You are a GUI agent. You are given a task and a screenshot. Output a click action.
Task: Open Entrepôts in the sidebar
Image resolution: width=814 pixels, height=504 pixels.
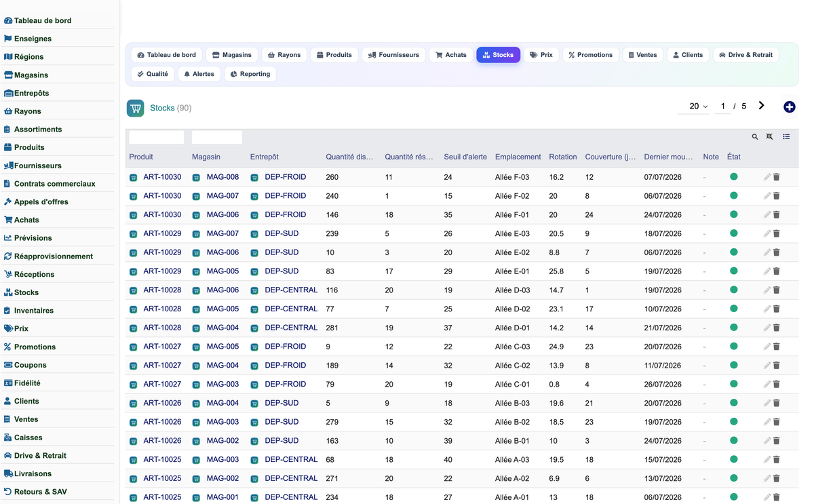(31, 93)
